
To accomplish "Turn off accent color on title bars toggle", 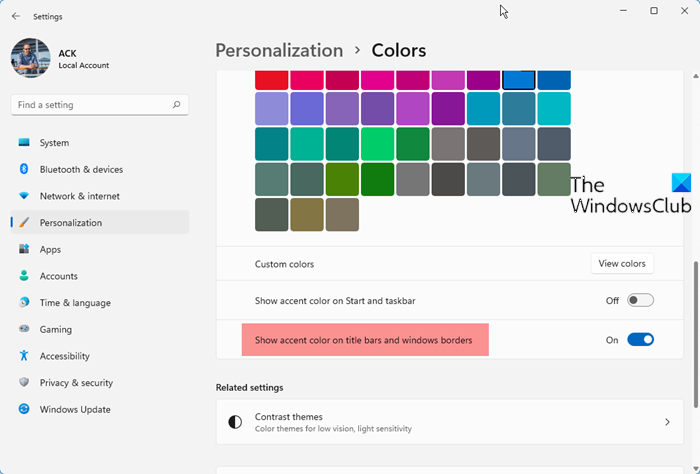I will tap(640, 340).
